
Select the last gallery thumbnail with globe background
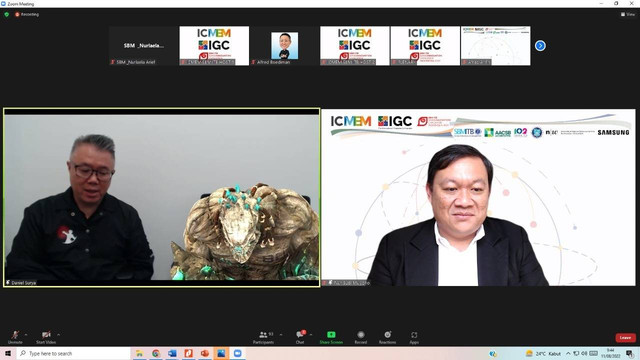click(x=496, y=46)
